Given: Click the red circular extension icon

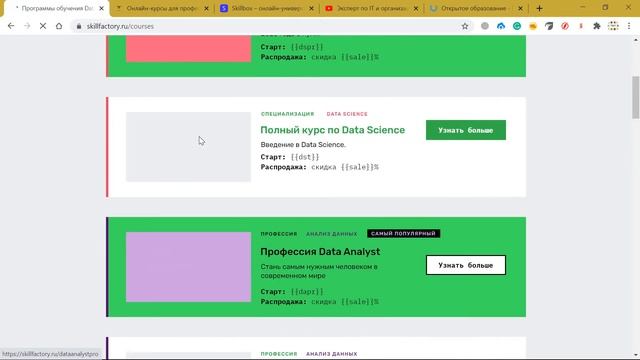Looking at the screenshot, I should coord(565,26).
